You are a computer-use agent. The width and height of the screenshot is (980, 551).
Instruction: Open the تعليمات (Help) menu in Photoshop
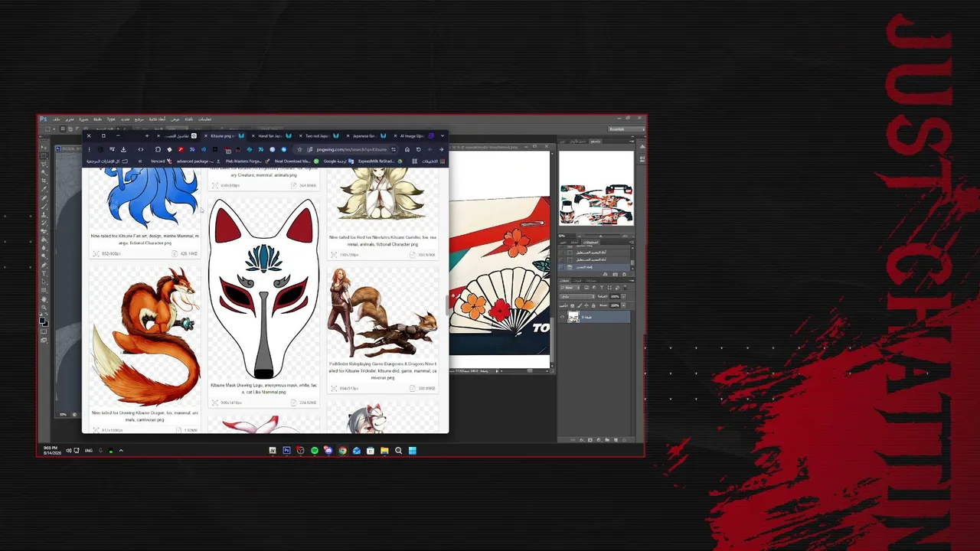(204, 119)
